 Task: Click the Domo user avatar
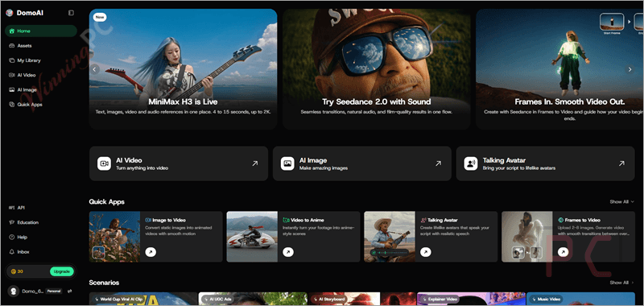click(13, 291)
